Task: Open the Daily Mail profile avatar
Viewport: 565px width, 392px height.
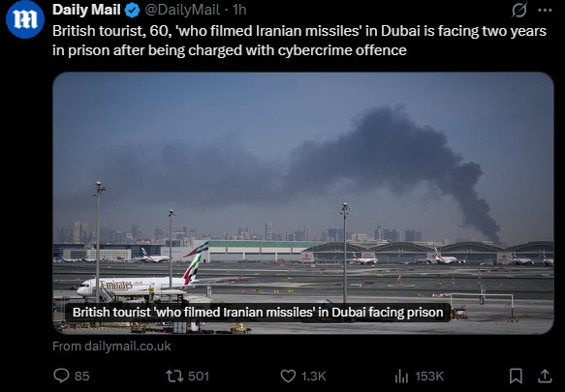Action: coord(25,19)
